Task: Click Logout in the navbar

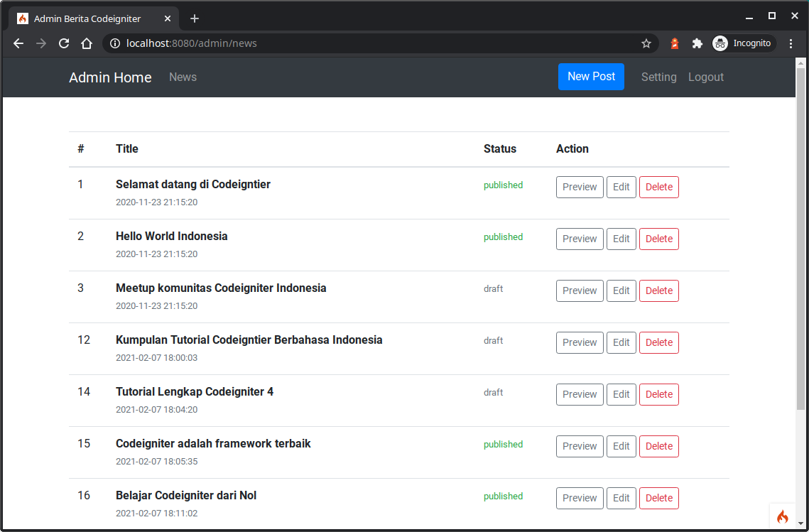Action: pos(705,77)
